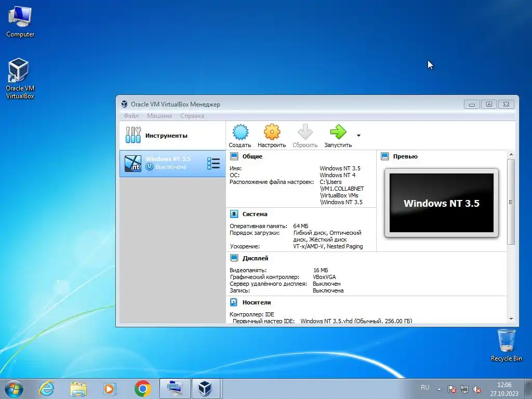Click the 64 МБ memory value

click(x=301, y=226)
